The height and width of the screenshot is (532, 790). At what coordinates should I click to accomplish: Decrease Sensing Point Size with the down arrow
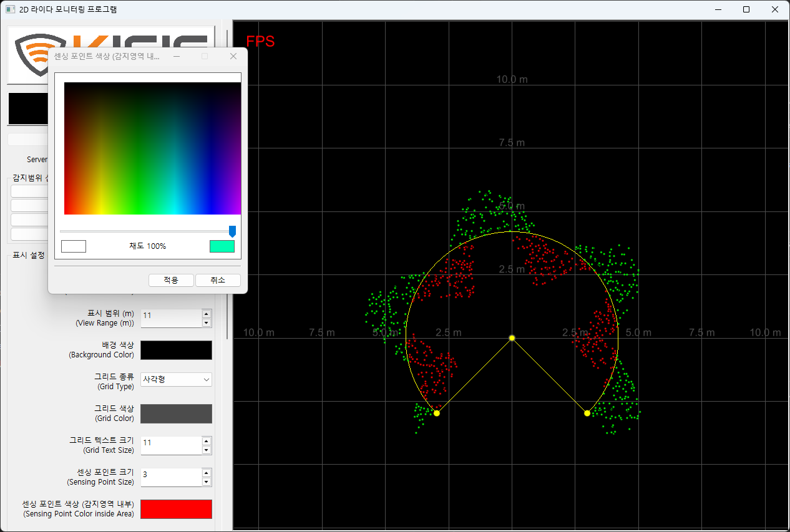click(x=207, y=481)
